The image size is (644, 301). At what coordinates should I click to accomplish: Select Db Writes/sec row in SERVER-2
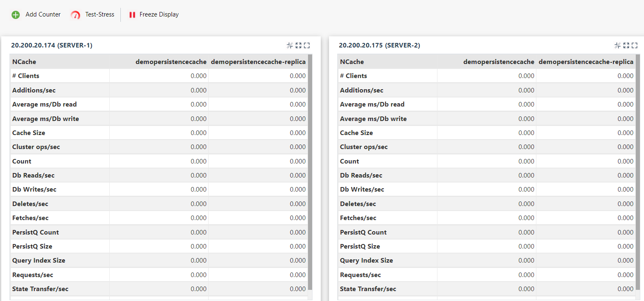[487, 190]
